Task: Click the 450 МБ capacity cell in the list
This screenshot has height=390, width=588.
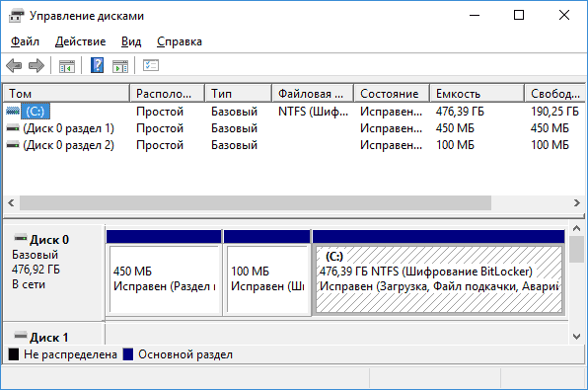Action: coord(455,128)
